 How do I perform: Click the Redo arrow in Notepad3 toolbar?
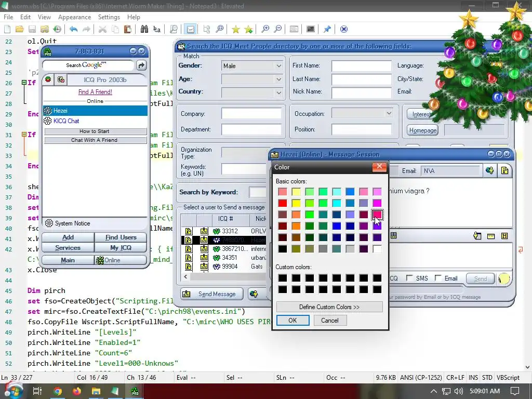87,29
